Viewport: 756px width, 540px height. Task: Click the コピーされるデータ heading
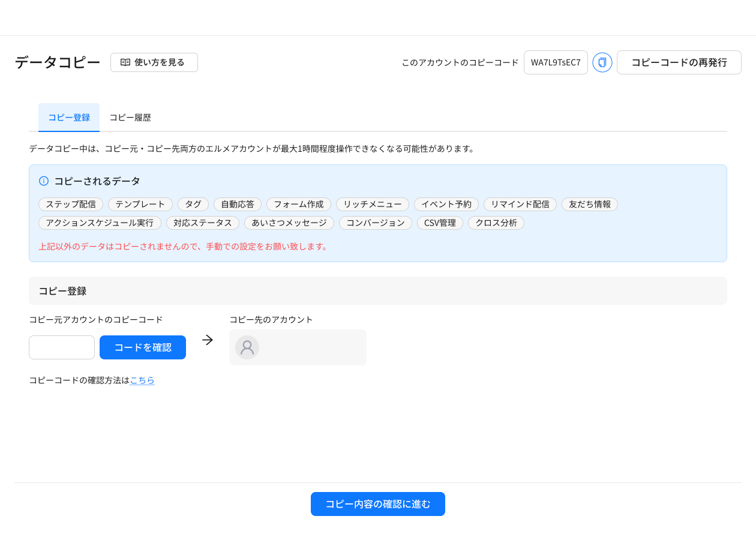point(97,181)
